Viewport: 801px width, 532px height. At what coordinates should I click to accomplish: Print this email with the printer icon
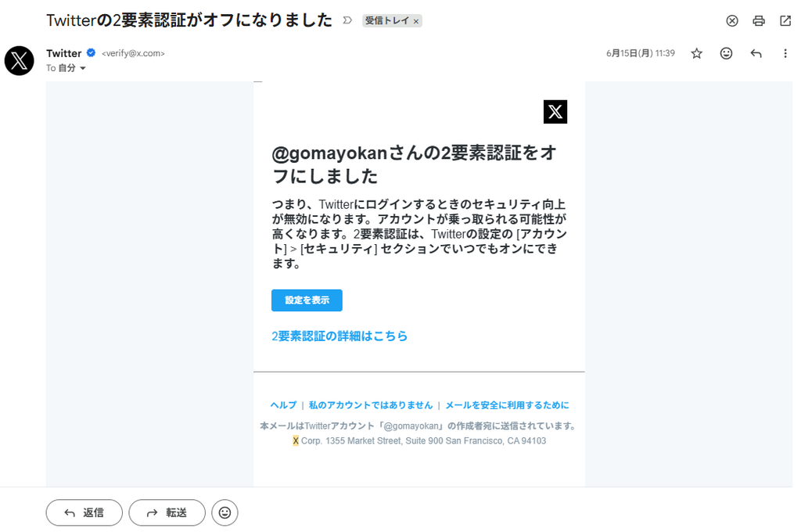coord(759,20)
